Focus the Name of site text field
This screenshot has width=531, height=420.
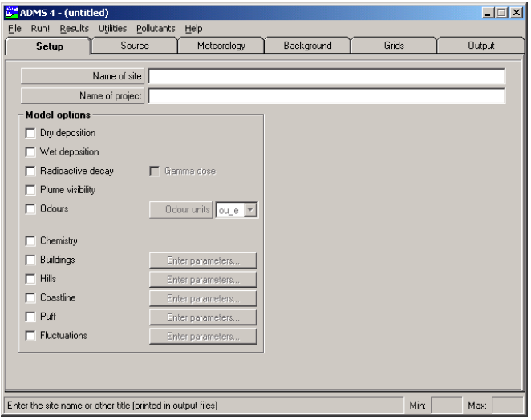(x=326, y=76)
